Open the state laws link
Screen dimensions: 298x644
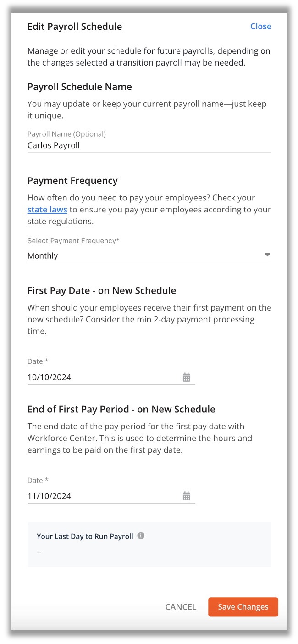[47, 209]
